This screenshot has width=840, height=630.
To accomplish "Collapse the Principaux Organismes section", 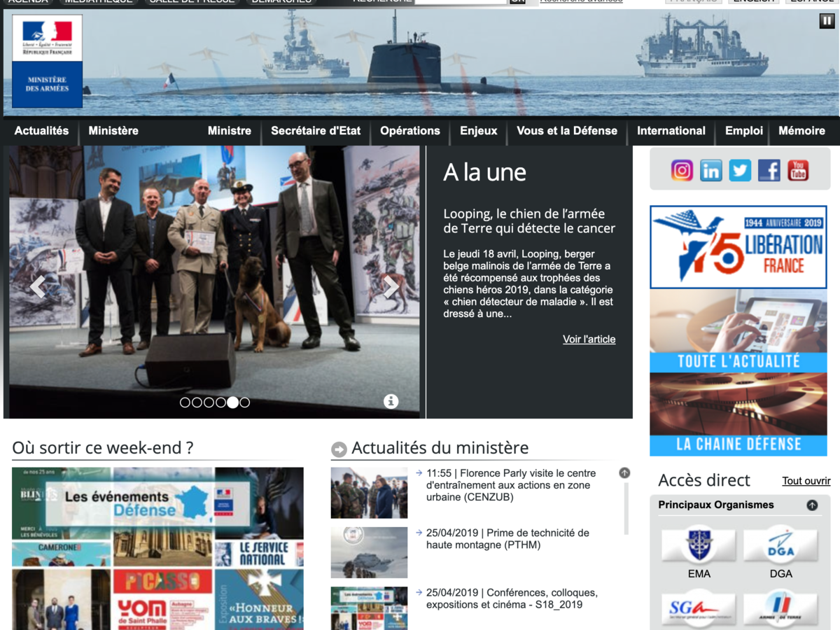I will point(812,505).
